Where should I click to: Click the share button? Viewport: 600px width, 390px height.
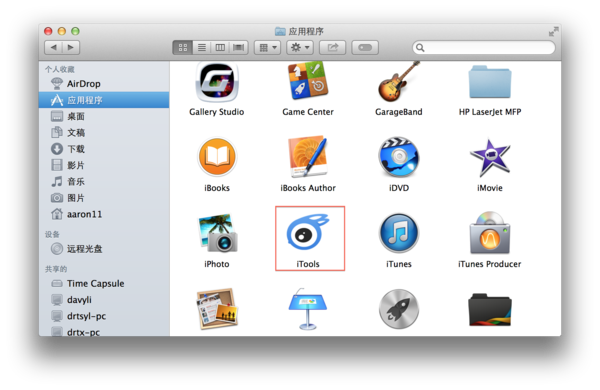333,47
